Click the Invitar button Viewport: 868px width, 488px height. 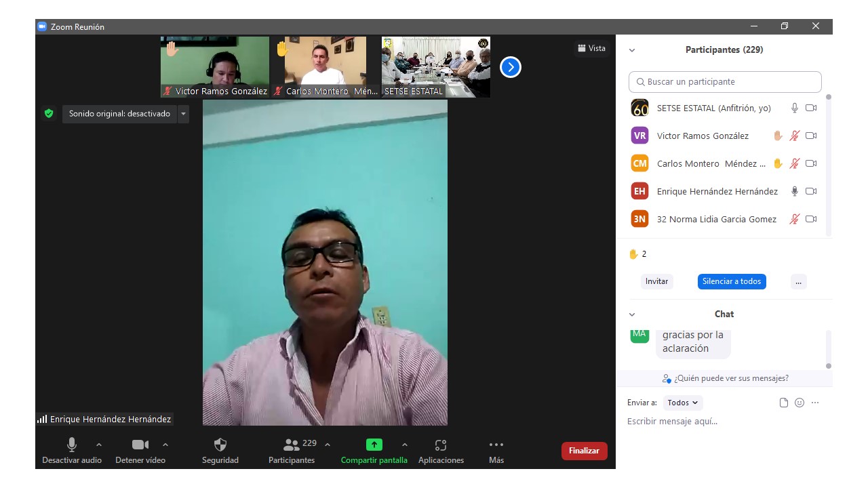(x=656, y=281)
